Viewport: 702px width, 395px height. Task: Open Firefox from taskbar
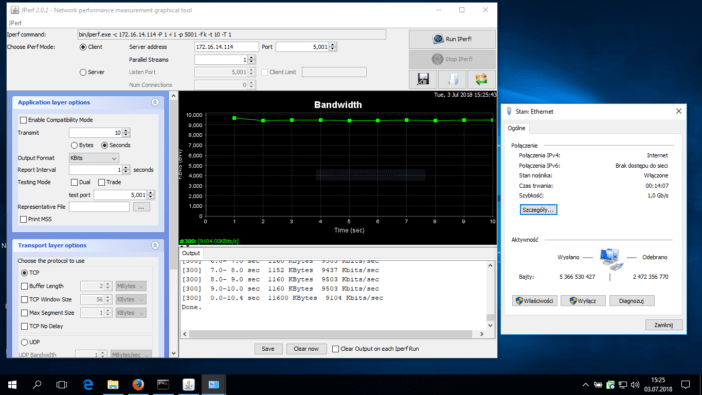138,384
